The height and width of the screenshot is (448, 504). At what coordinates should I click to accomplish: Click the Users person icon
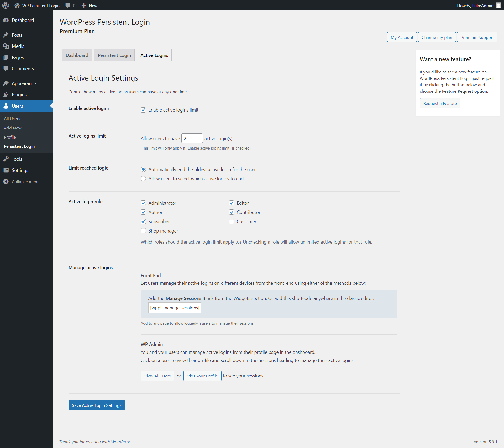pos(6,106)
